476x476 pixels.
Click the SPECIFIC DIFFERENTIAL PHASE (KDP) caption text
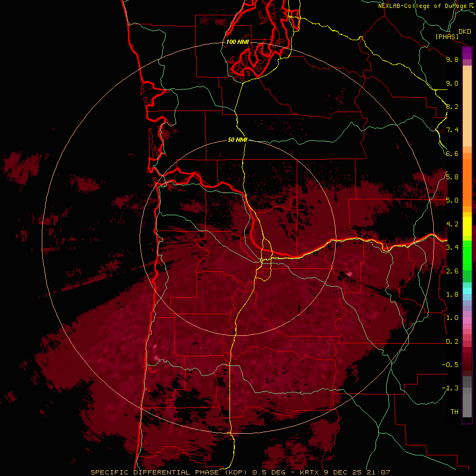[x=170, y=472]
